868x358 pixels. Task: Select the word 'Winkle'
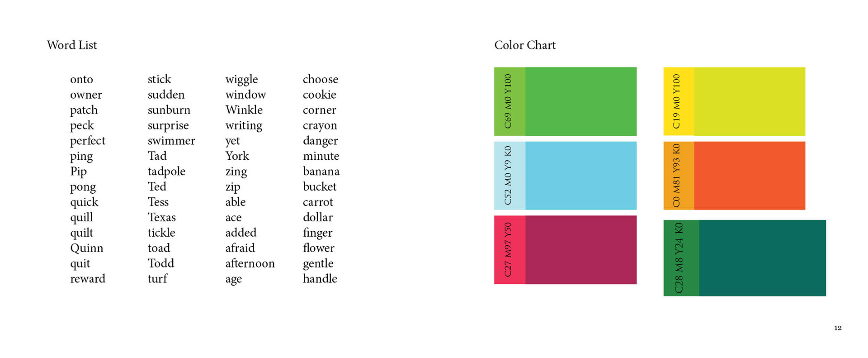pos(244,110)
